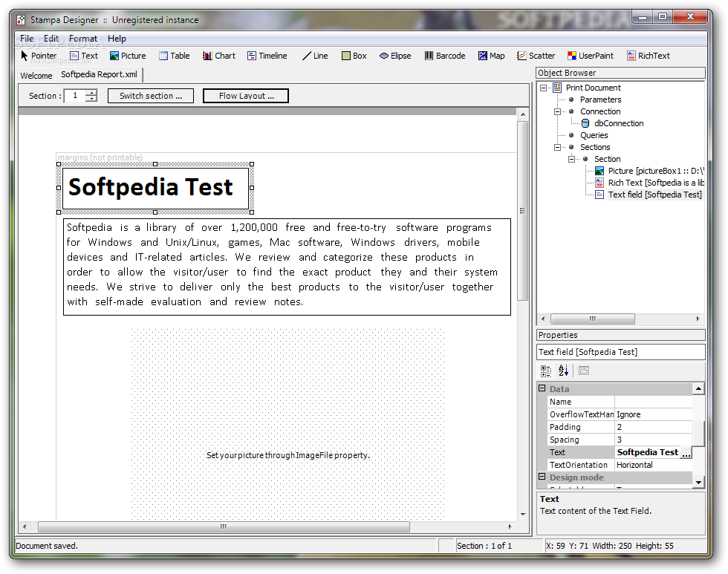Viewport: 728px width, 574px height.
Task: Select the Softpedia Test title text box
Action: [x=155, y=188]
